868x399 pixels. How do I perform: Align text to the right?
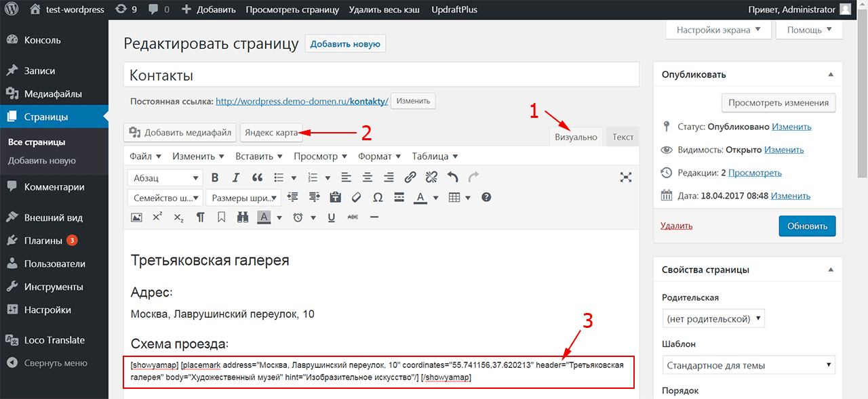(x=389, y=177)
